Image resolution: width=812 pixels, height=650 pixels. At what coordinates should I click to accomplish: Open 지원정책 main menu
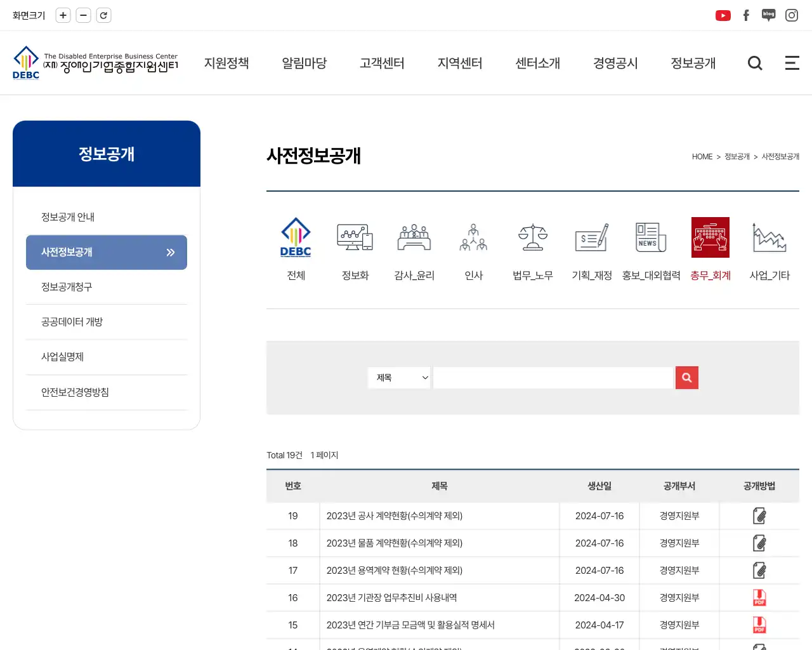point(226,63)
